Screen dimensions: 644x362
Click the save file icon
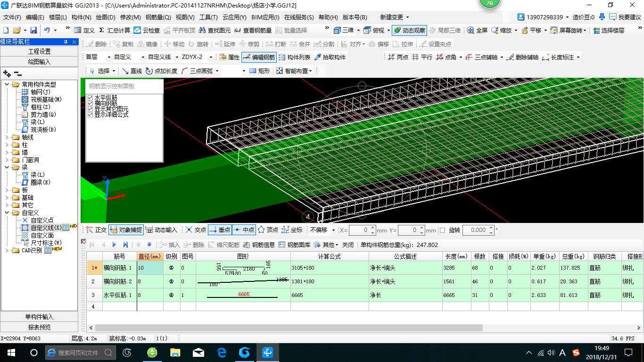33,30
